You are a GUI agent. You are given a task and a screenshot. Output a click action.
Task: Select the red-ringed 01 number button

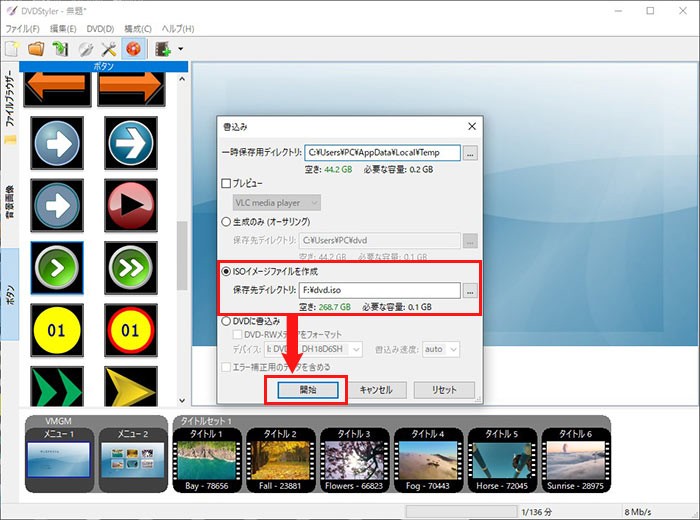click(x=131, y=330)
